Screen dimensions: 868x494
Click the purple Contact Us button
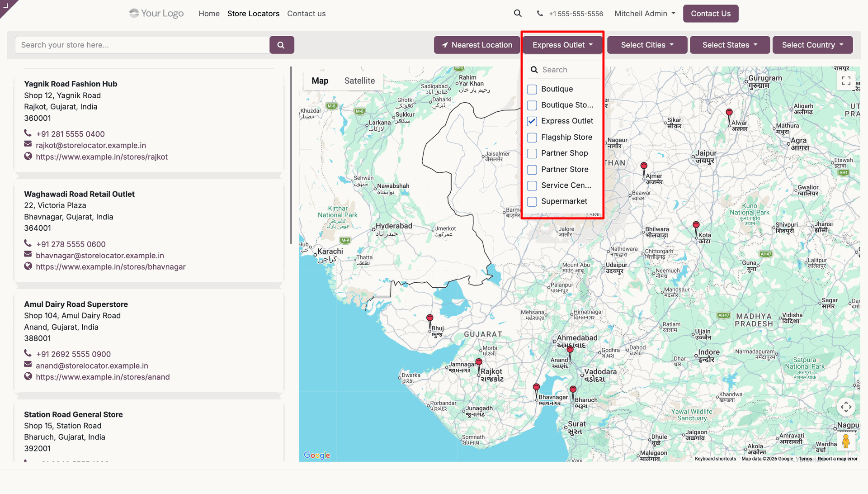pos(711,14)
